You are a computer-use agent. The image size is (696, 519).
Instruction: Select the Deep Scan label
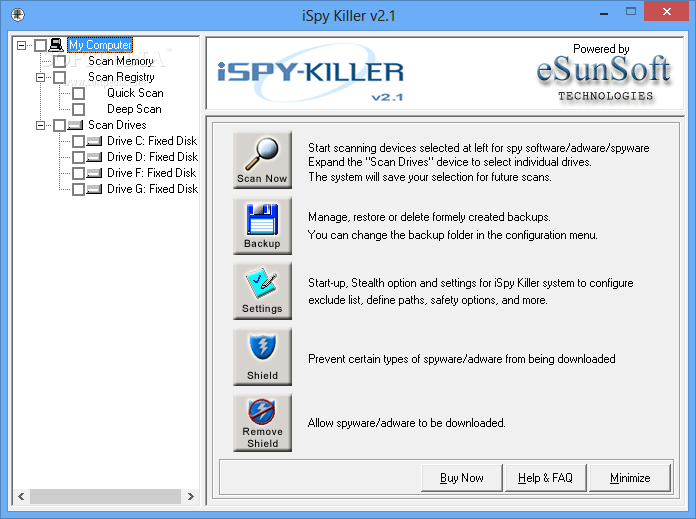134,109
